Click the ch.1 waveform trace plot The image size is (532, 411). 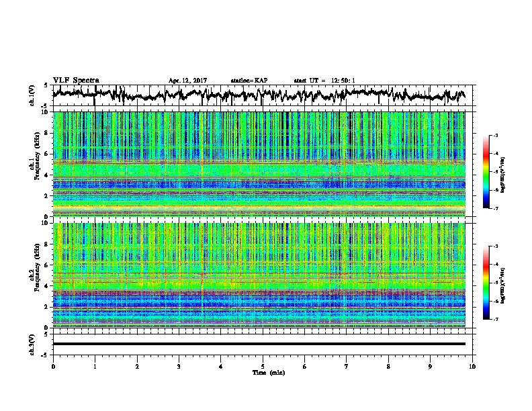click(259, 95)
